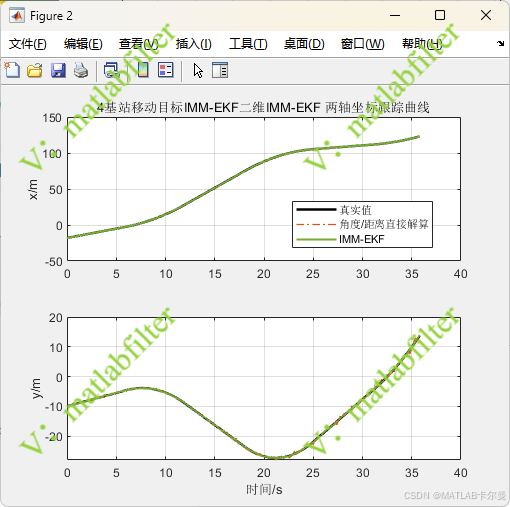Click the x/m axis label
The height and width of the screenshot is (507, 510).
[x=33, y=189]
